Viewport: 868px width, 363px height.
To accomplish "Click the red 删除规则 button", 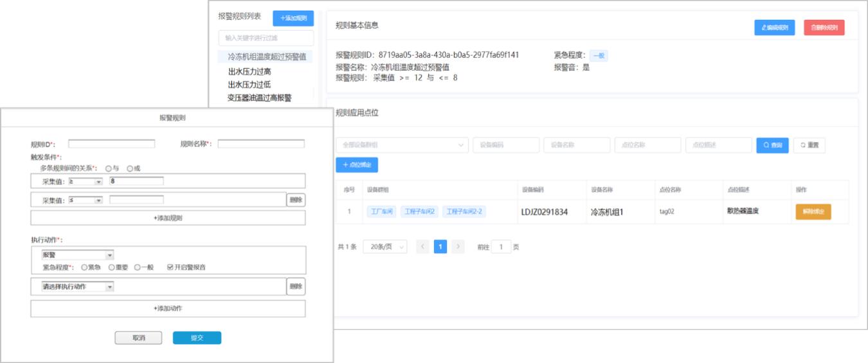I will pyautogui.click(x=824, y=28).
